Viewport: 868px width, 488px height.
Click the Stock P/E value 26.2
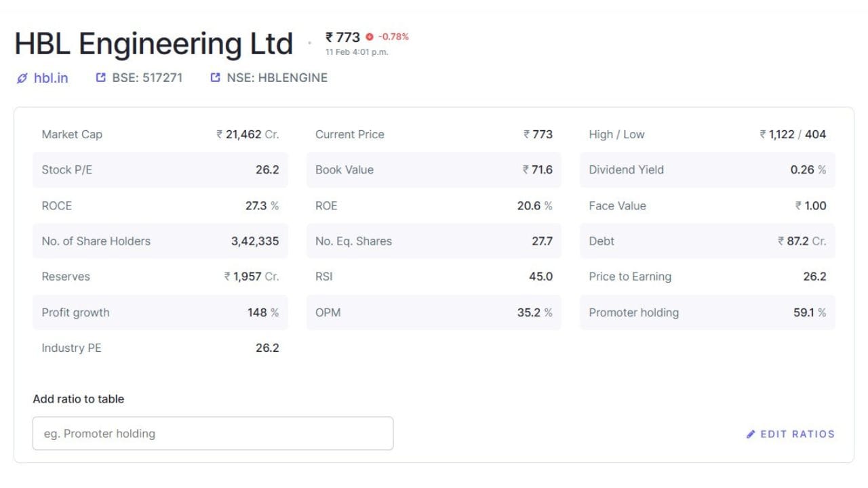pos(267,170)
